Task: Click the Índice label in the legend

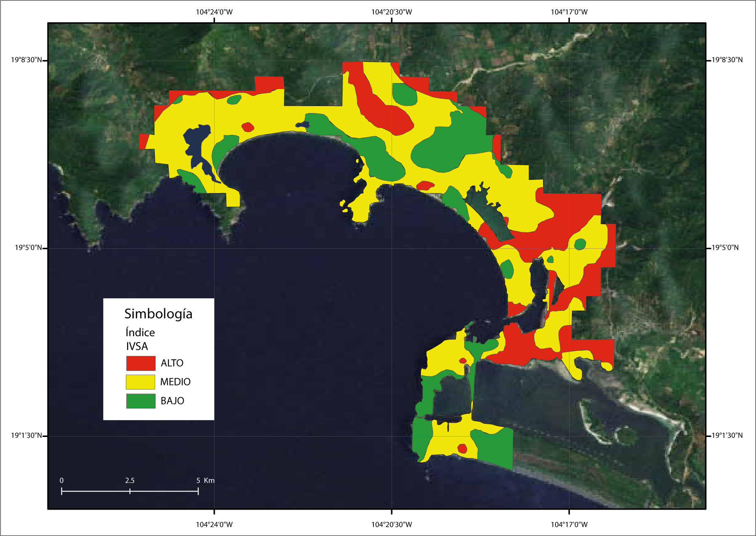Action: [x=140, y=333]
